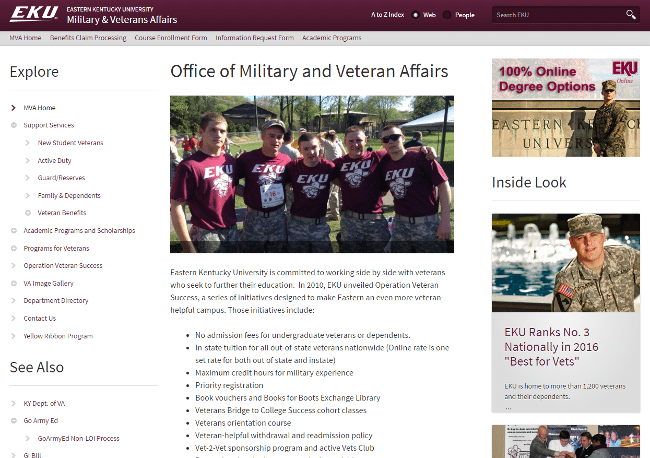The image size is (650, 458).
Task: Open Department Directory sidebar link
Action: pyautogui.click(x=56, y=301)
